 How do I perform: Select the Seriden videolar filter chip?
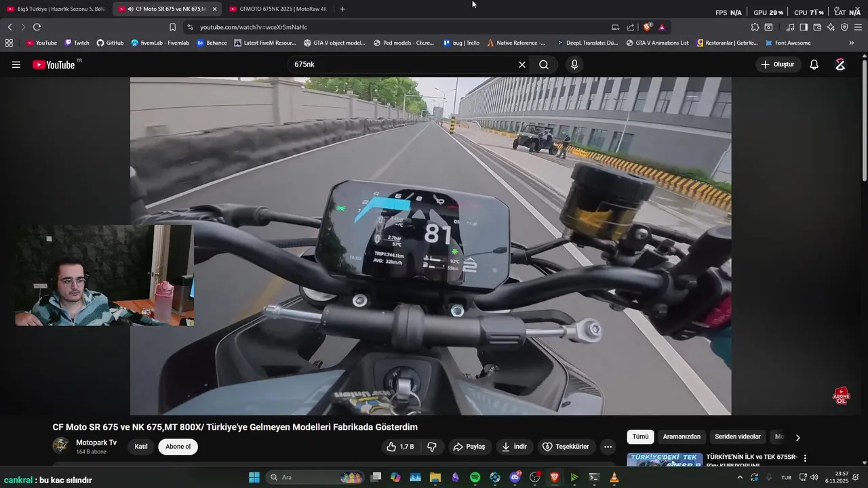point(738,437)
